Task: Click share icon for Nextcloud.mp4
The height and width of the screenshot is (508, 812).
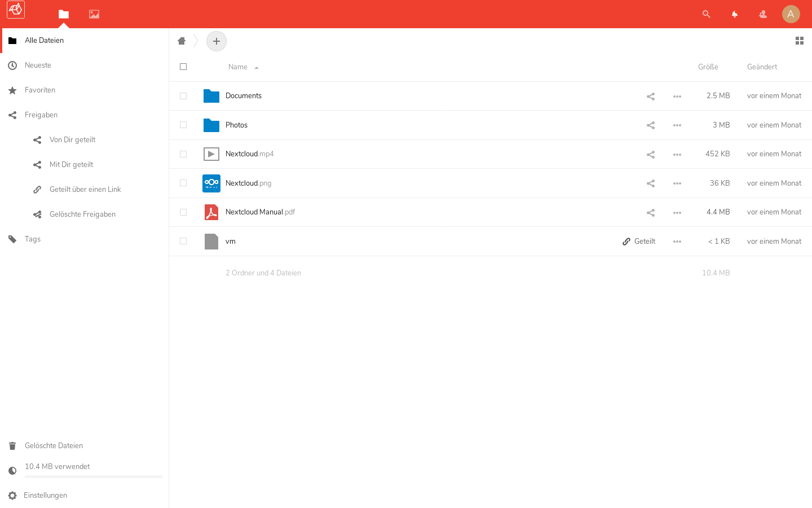Action: (x=651, y=155)
